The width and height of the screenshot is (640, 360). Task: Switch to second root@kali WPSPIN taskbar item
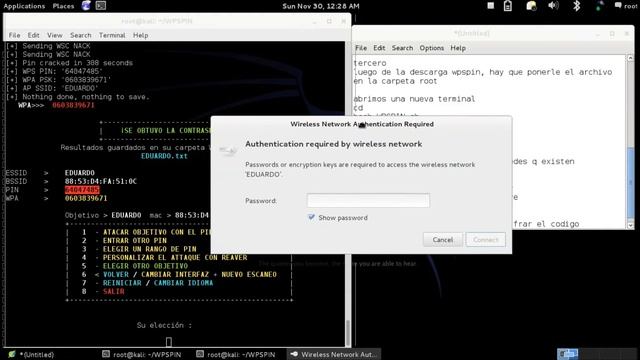coord(236,354)
